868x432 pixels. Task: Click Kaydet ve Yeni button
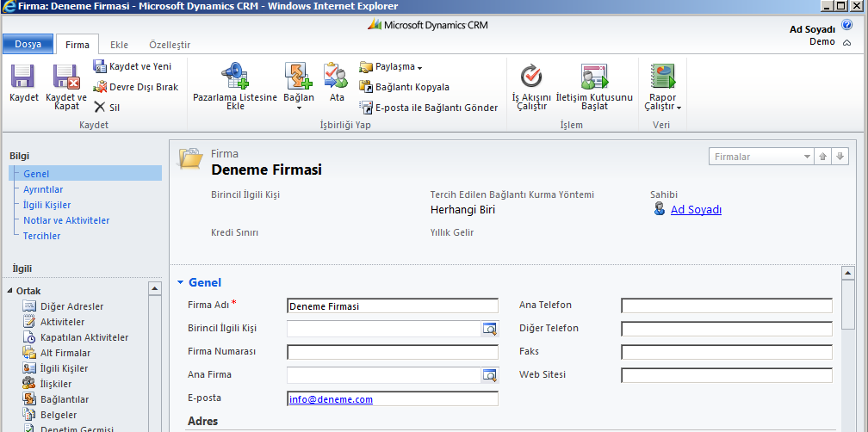click(x=133, y=66)
